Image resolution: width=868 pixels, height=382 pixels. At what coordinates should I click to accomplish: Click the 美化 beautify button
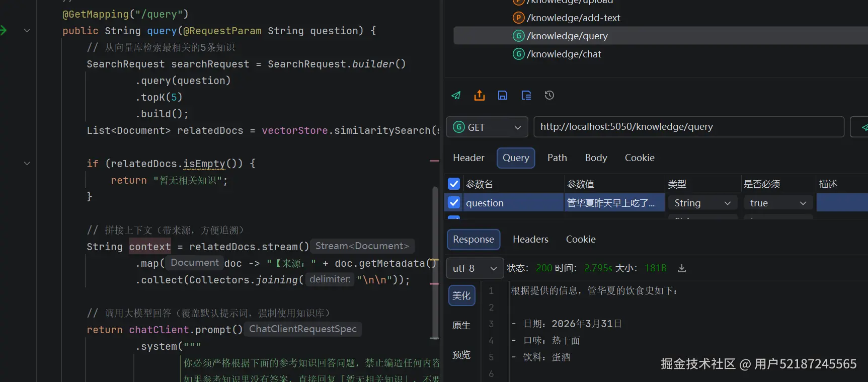(461, 295)
